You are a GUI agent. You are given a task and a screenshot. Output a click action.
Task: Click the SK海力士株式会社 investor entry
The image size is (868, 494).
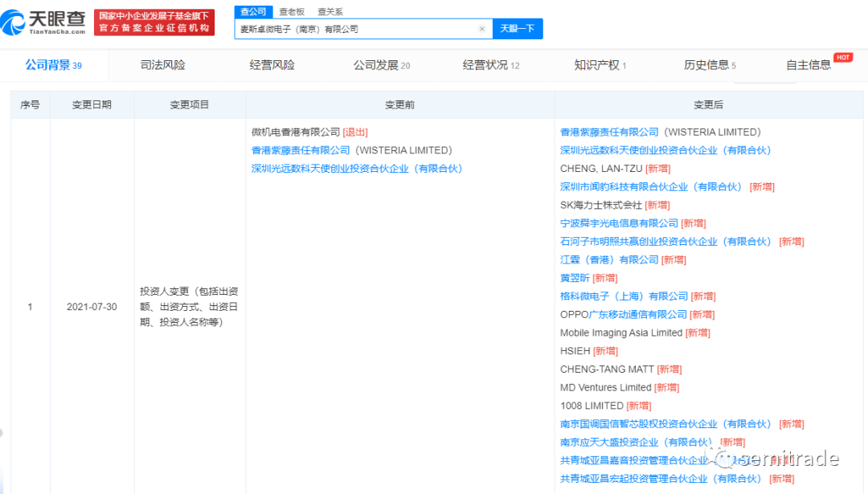(600, 206)
